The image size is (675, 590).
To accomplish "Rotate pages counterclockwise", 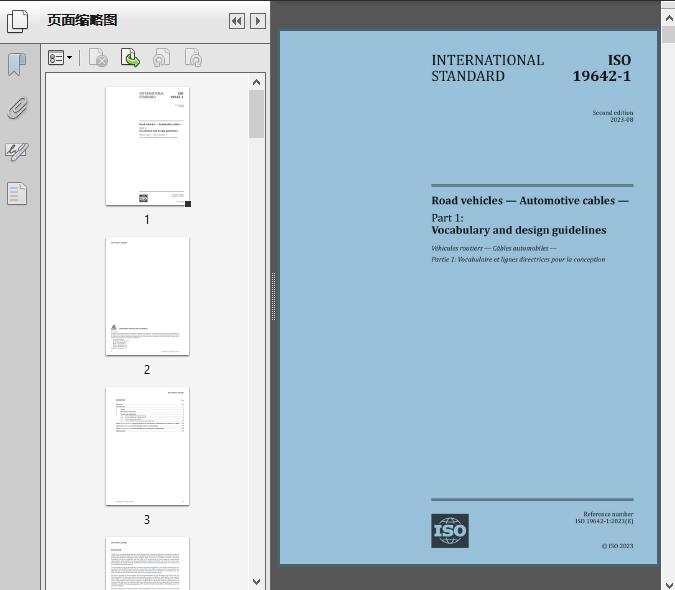I will pos(161,58).
